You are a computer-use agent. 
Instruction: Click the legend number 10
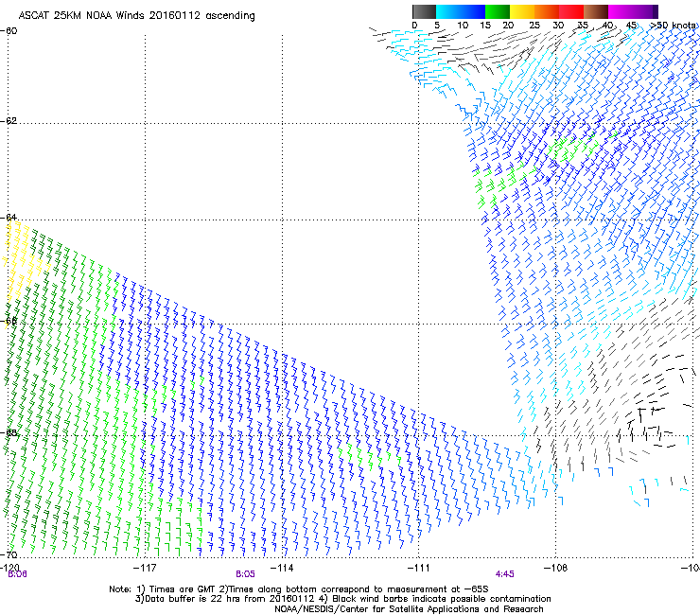(463, 26)
